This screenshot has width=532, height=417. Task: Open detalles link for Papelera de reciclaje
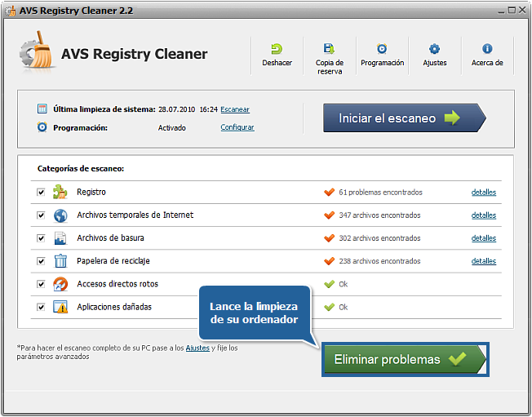484,261
